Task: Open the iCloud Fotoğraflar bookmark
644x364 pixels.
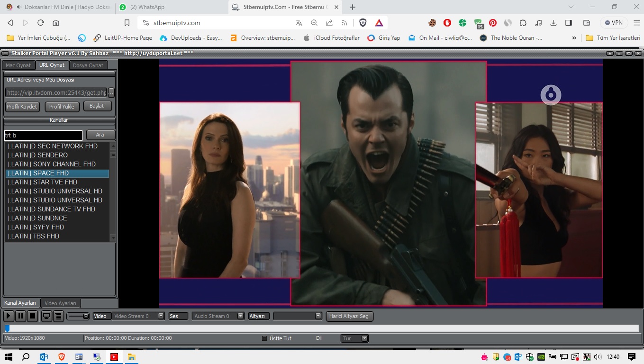Action: pyautogui.click(x=331, y=38)
